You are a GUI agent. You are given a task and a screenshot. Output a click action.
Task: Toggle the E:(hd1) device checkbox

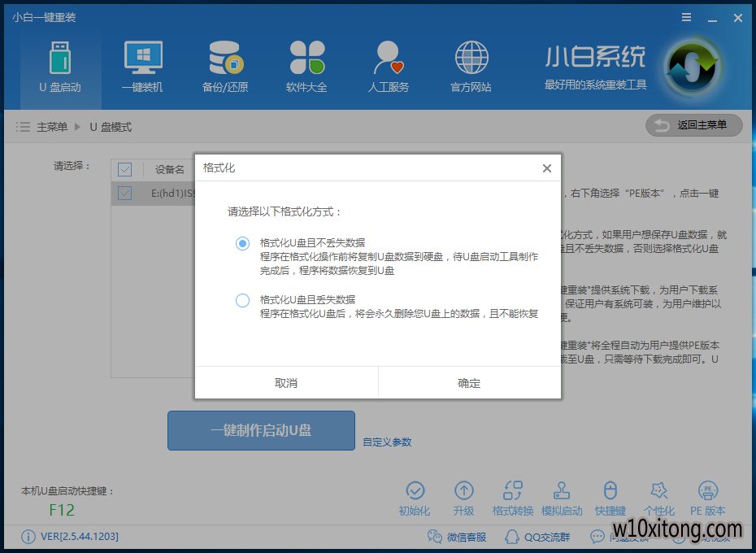pos(124,193)
